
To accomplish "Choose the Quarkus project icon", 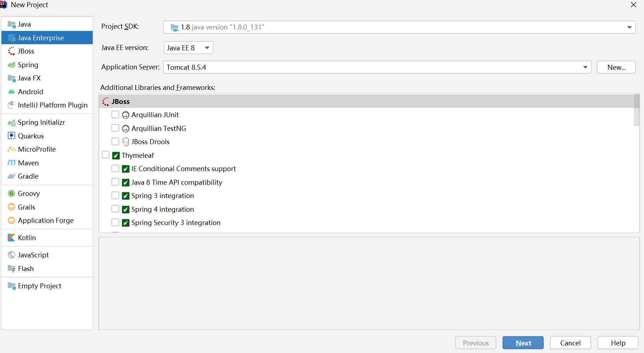I will pos(11,136).
